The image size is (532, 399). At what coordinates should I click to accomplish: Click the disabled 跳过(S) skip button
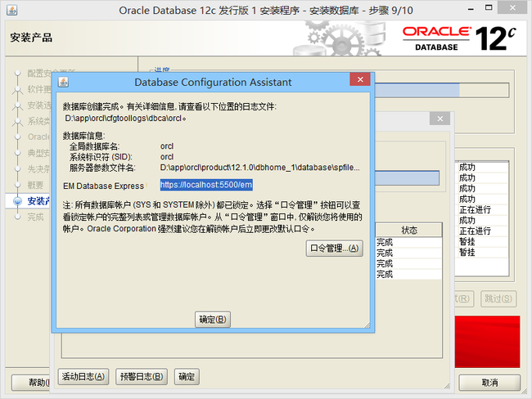pyautogui.click(x=498, y=298)
